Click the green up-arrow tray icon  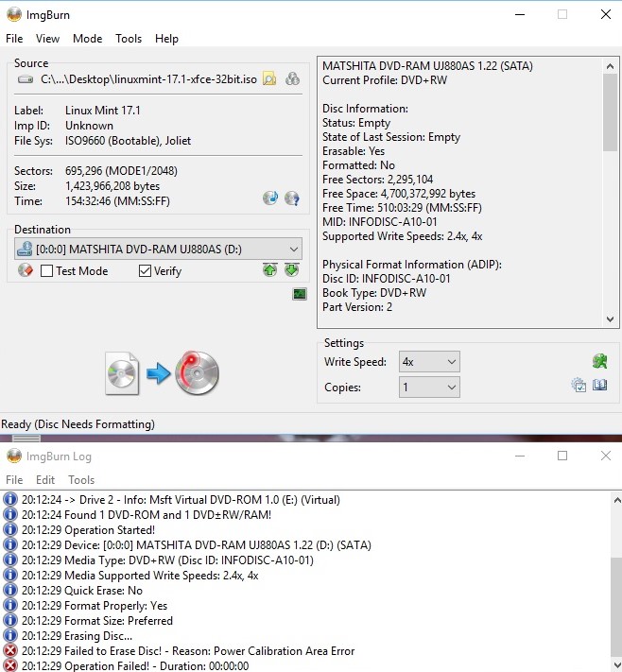click(269, 270)
